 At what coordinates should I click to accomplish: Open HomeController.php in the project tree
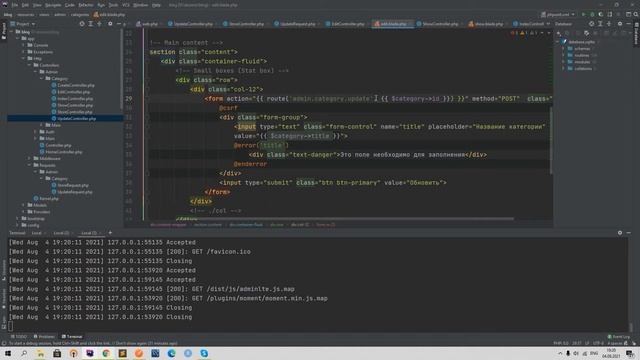point(60,152)
